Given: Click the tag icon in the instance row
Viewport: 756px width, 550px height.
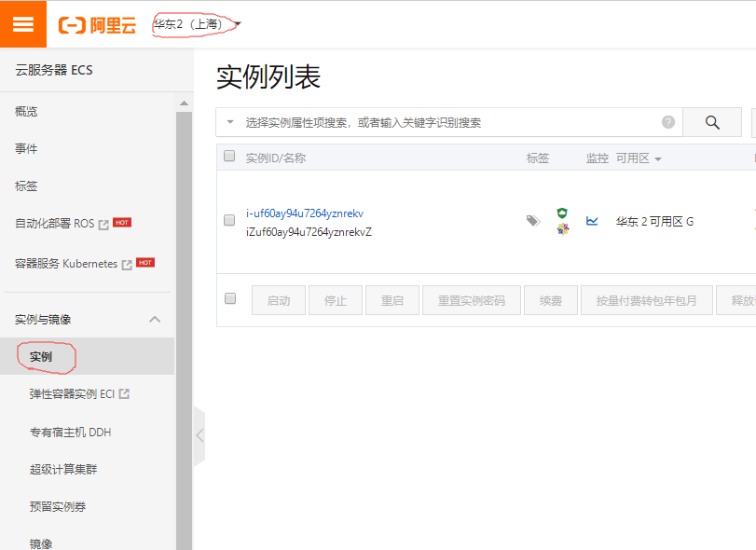Looking at the screenshot, I should pyautogui.click(x=533, y=221).
